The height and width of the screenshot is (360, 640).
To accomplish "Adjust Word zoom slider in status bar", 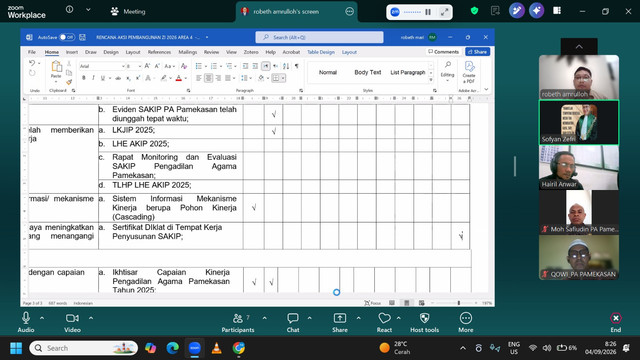I will tap(458, 303).
